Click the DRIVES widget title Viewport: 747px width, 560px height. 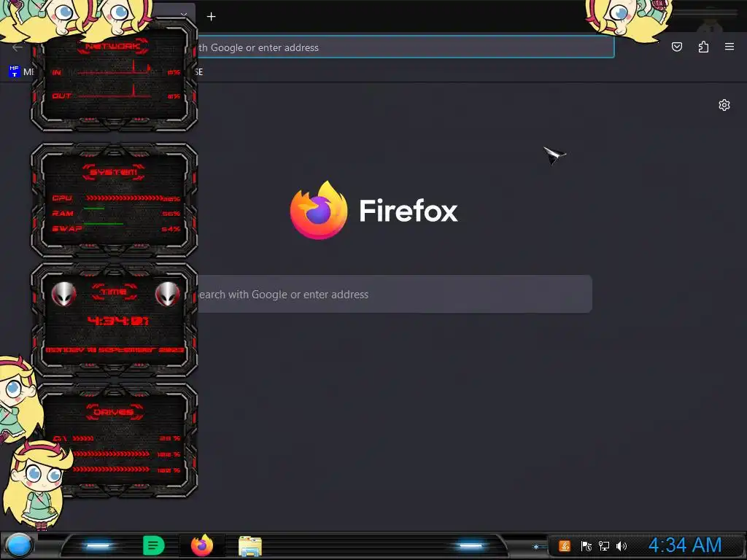click(115, 412)
